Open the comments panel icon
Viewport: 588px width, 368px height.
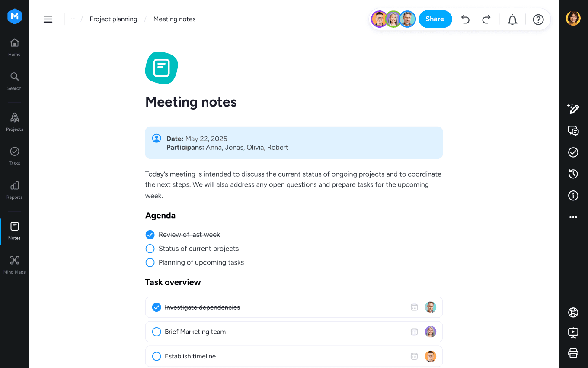click(573, 131)
